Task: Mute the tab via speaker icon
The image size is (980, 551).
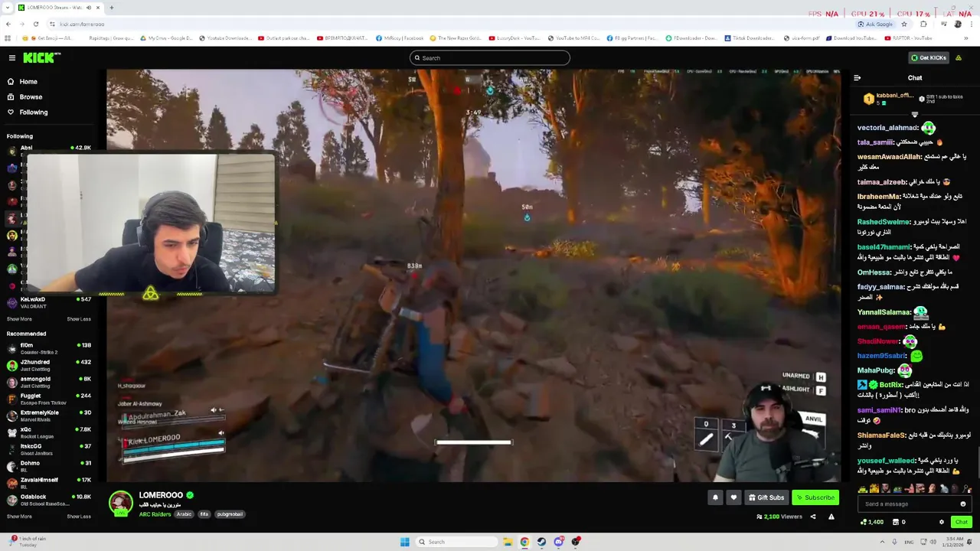Action: [88, 8]
